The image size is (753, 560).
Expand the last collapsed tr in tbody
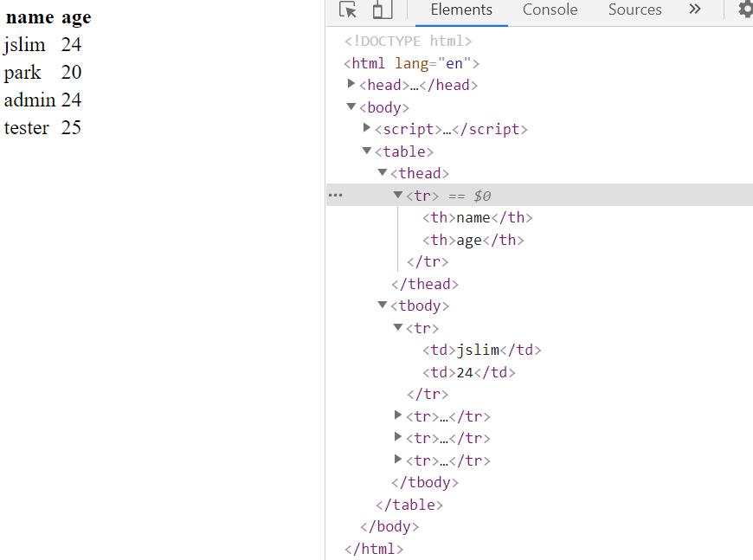(397, 459)
